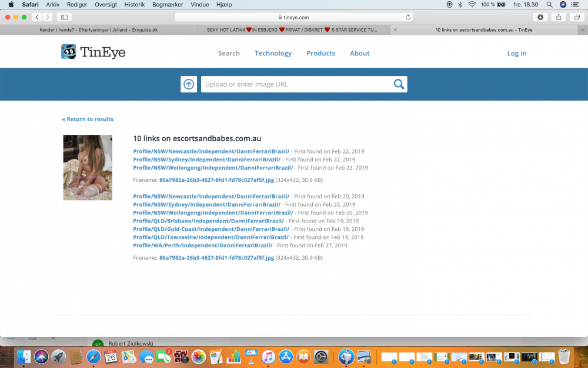The image size is (588, 368).
Task: Add a new tab with the plus button
Action: coord(583,30)
